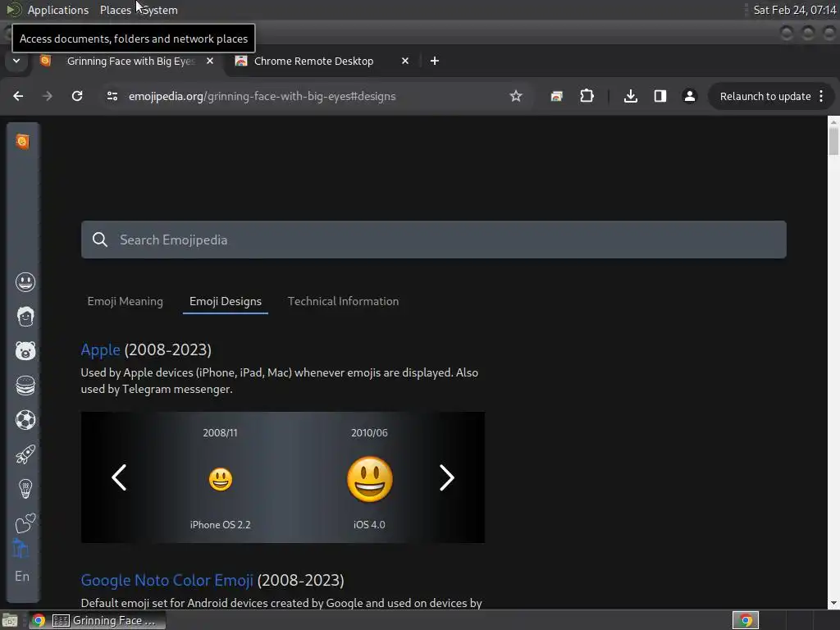Viewport: 840px width, 630px height.
Task: Bookmark this page with the star icon
Action: (x=515, y=96)
